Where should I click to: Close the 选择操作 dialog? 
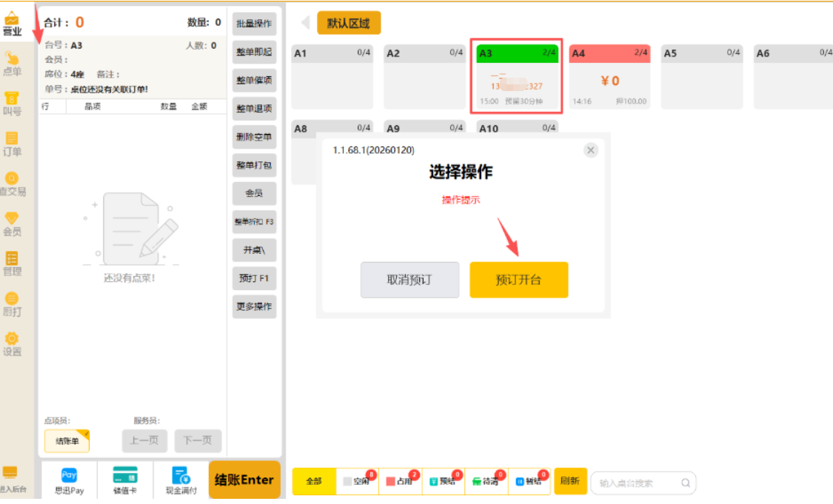(590, 150)
